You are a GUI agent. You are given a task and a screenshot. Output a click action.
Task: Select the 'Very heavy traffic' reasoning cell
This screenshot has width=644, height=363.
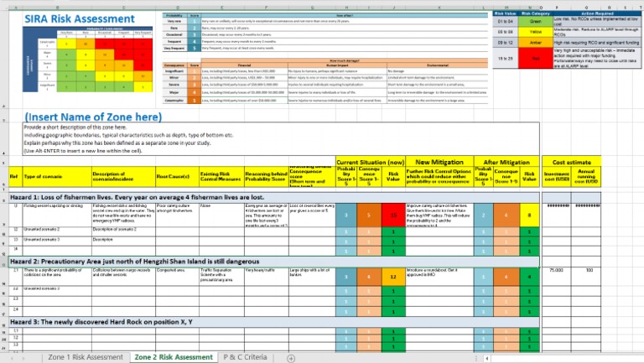pyautogui.click(x=266, y=277)
